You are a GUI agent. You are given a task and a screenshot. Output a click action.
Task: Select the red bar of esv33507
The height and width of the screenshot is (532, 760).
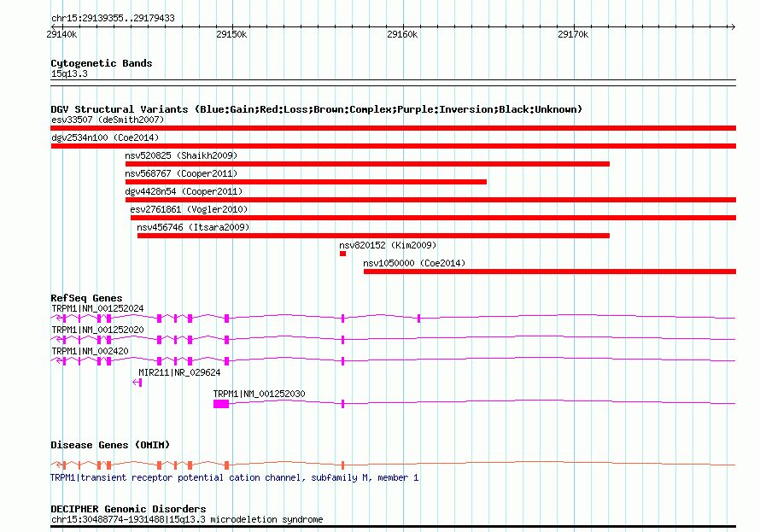point(393,128)
